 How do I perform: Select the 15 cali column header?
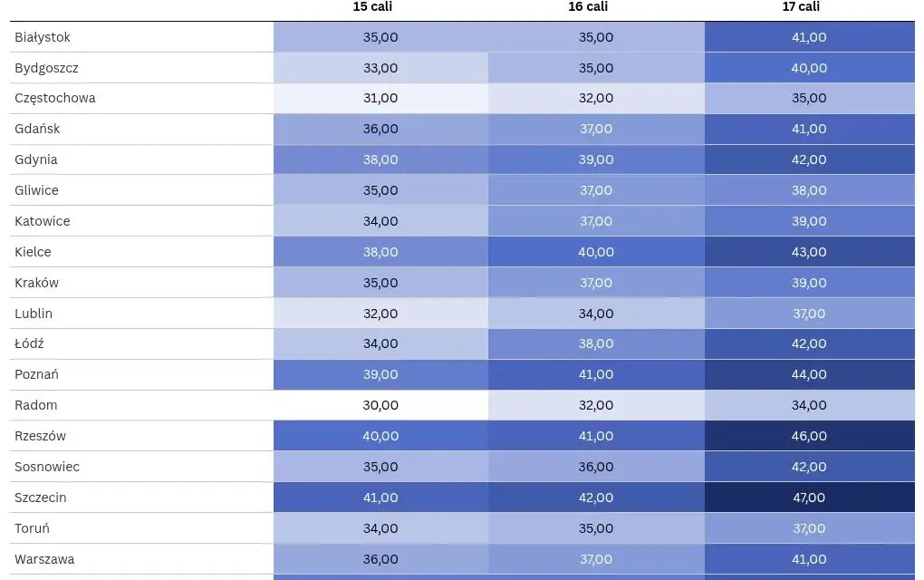[x=371, y=6]
